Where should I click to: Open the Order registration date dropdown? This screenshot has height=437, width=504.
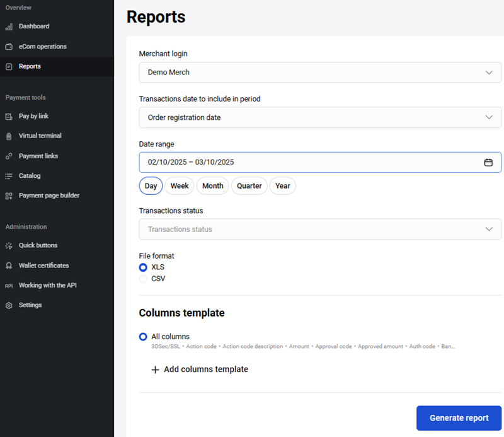pyautogui.click(x=320, y=117)
